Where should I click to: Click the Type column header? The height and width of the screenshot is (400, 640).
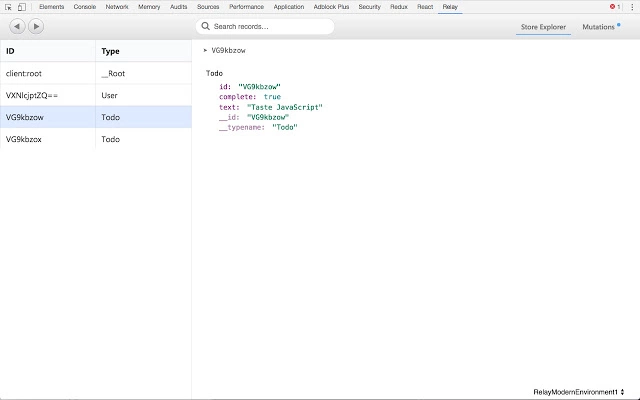(x=144, y=51)
